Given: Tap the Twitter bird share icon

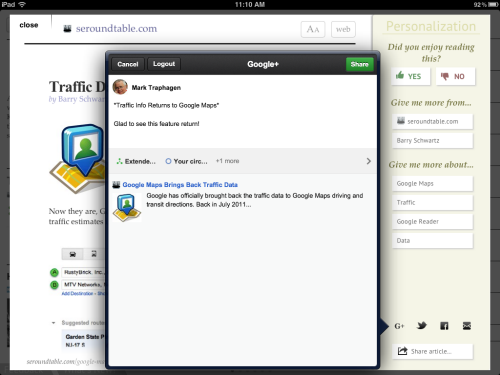Looking at the screenshot, I should pos(422,325).
